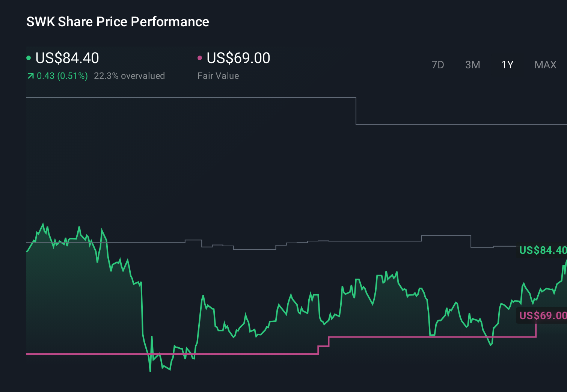The width and height of the screenshot is (567, 392).
Task: Toggle the Fair Value series via US$69.00 legend
Action: point(238,58)
